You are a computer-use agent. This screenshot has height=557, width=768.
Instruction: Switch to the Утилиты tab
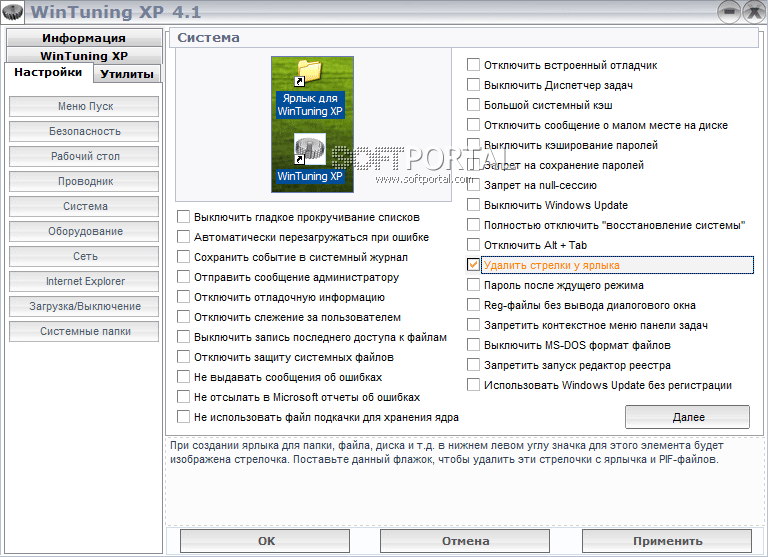(x=127, y=74)
